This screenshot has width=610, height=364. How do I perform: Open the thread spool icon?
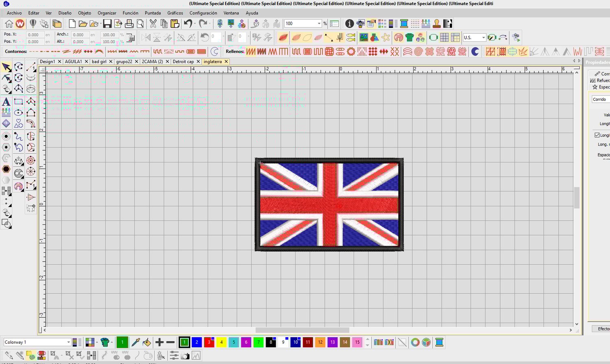pos(404,24)
